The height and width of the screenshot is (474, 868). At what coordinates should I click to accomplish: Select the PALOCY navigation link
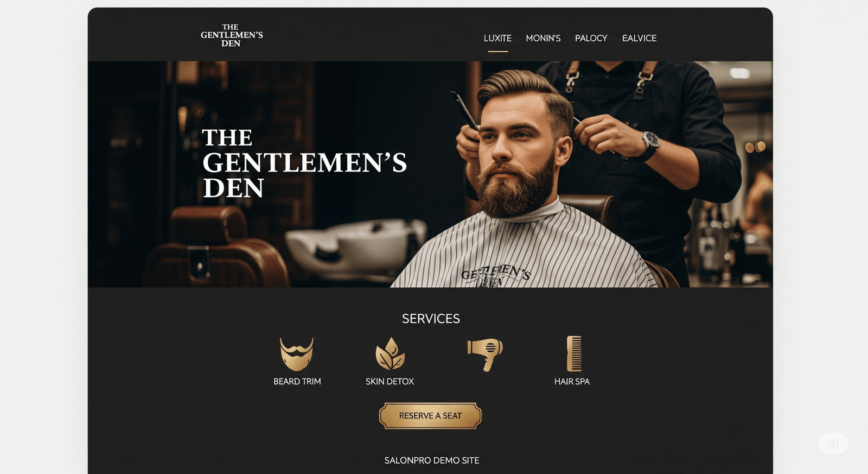pyautogui.click(x=591, y=38)
